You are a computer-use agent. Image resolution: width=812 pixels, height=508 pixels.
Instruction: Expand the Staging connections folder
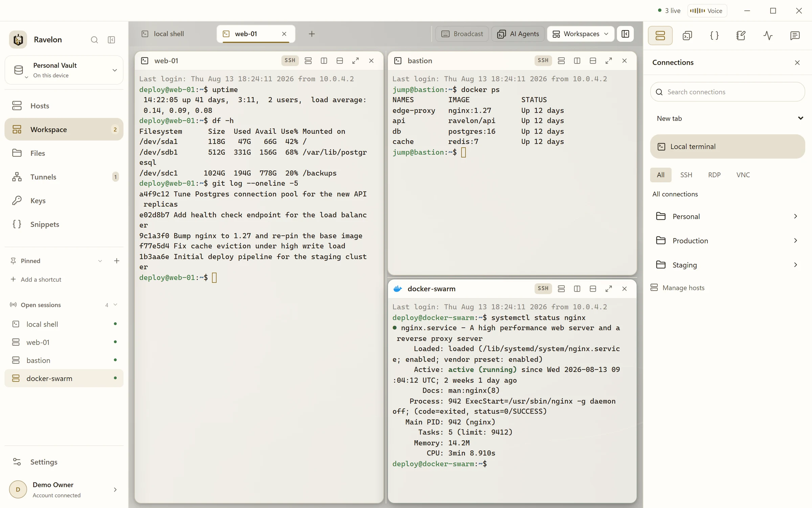(x=727, y=265)
